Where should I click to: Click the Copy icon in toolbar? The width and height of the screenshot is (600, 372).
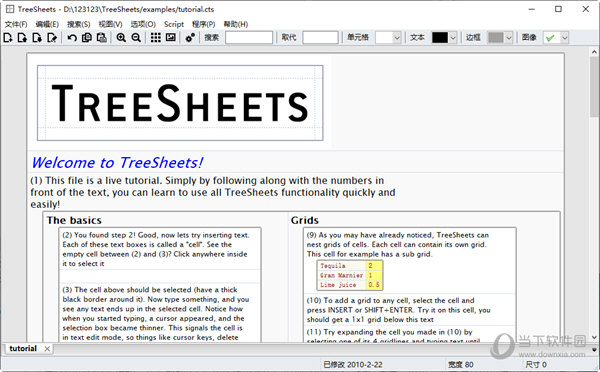(87, 38)
